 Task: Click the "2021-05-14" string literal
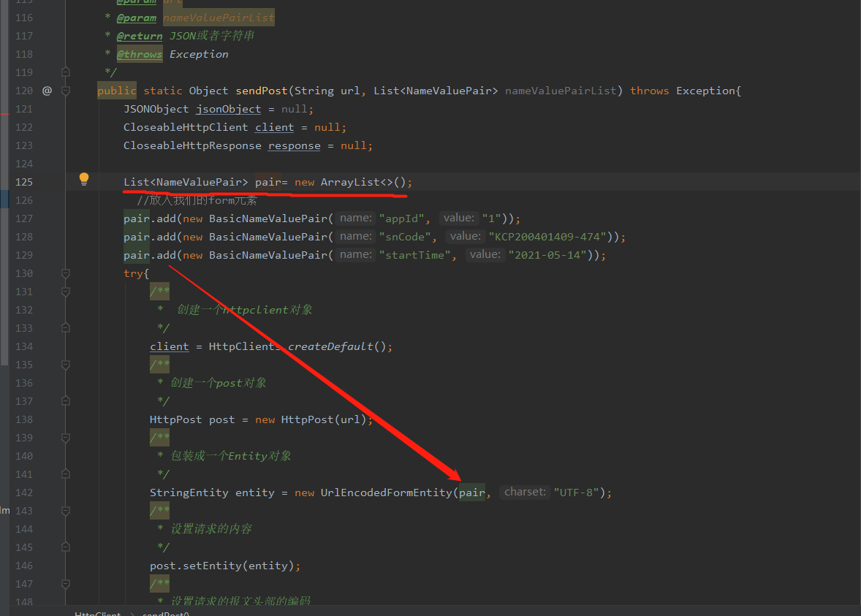[x=547, y=255]
